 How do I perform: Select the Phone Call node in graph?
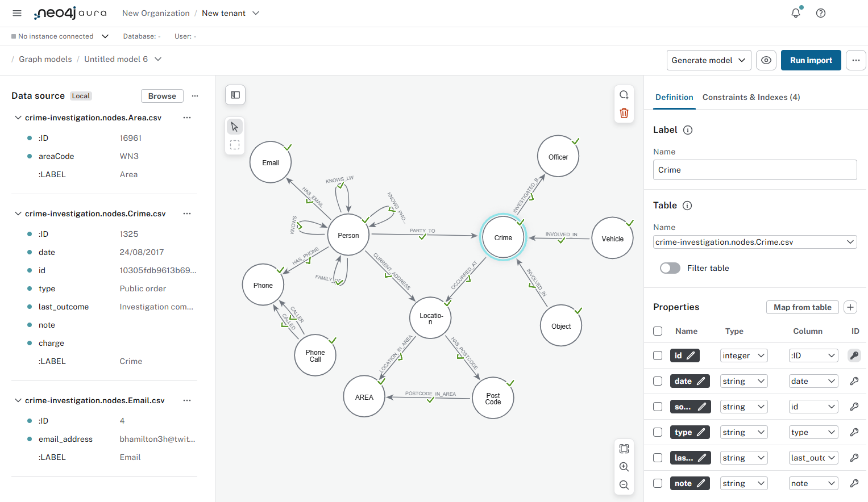(315, 355)
